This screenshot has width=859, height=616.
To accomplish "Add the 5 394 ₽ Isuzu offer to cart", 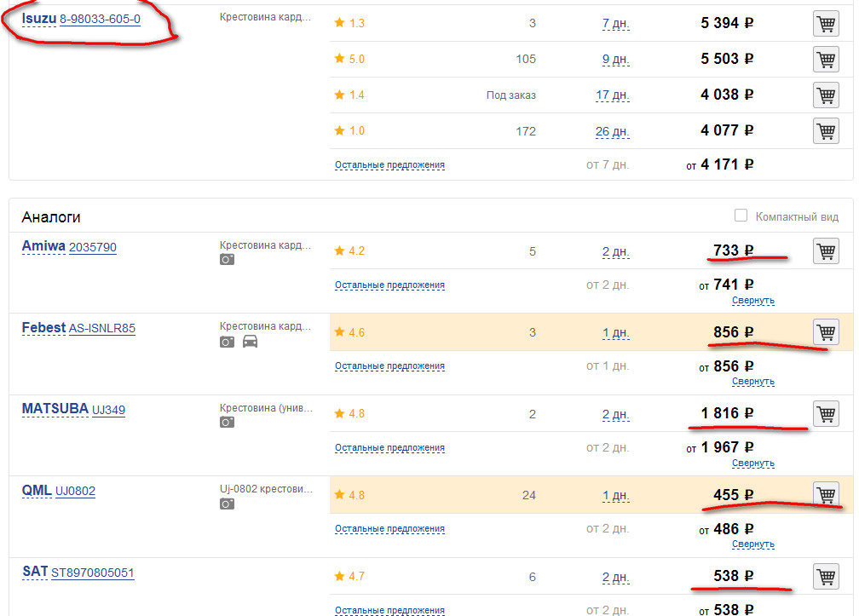I will (826, 24).
